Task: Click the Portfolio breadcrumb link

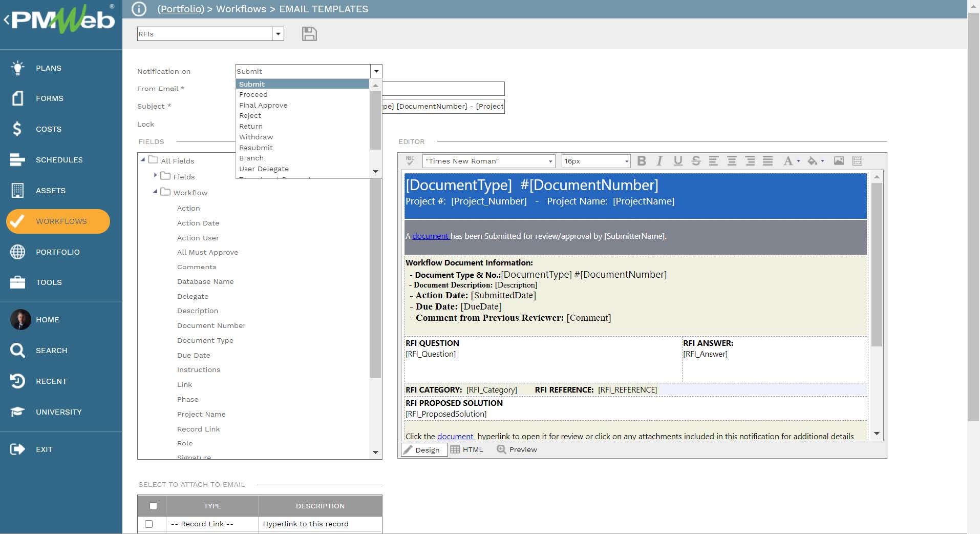Action: pos(180,9)
